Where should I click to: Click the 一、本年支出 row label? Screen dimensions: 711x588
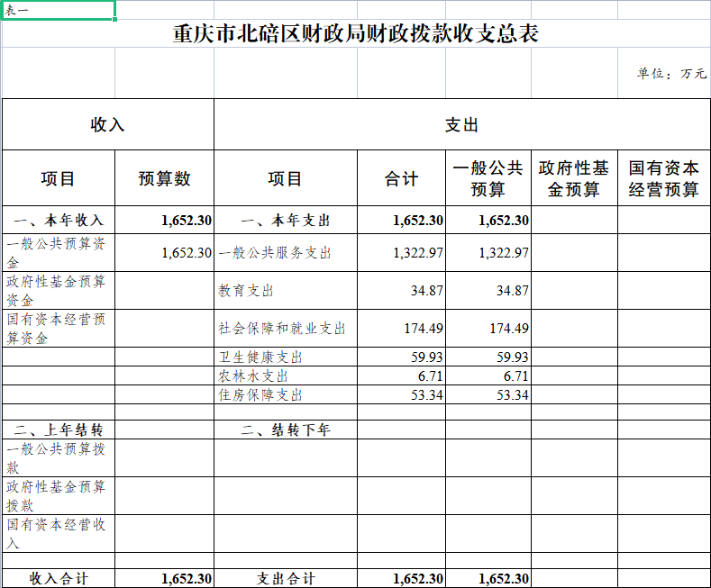click(286, 220)
